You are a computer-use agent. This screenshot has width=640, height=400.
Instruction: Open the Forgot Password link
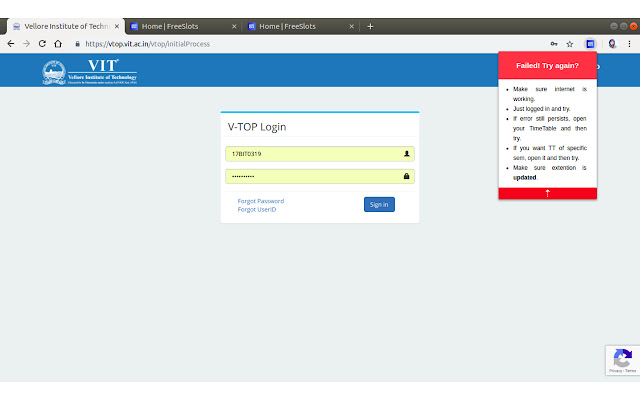point(260,201)
